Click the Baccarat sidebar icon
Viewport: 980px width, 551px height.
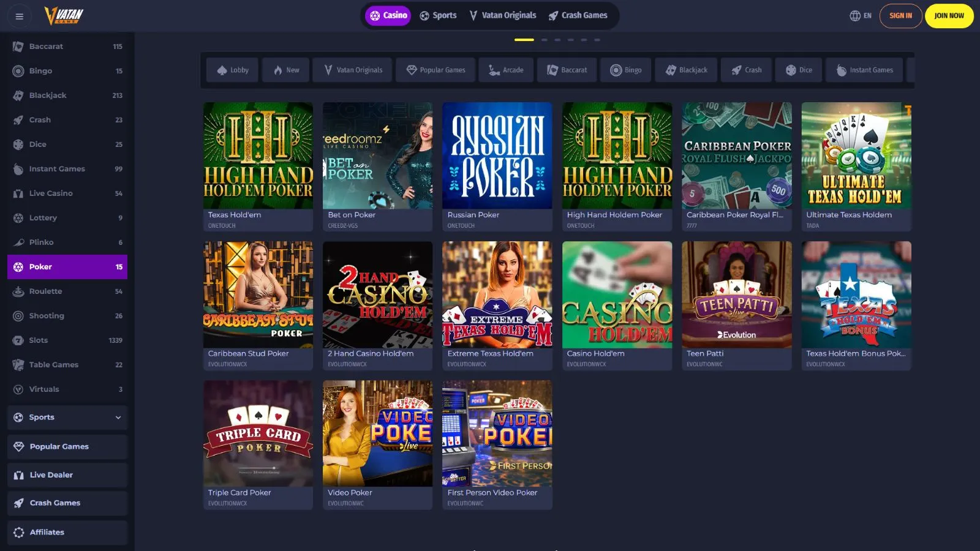18,47
